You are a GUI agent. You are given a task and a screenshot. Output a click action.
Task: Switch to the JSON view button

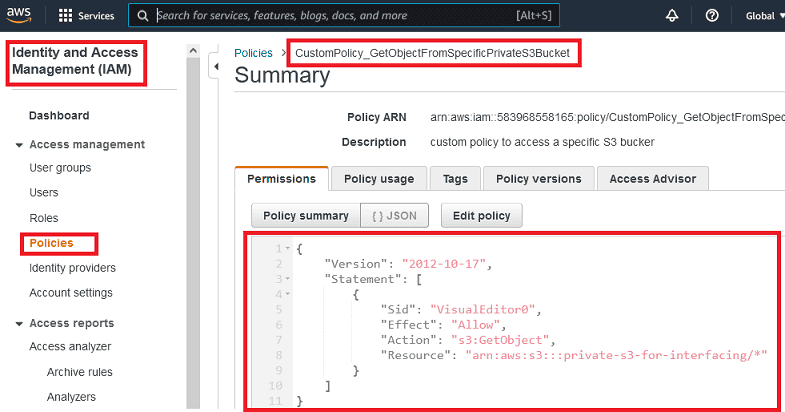pos(394,215)
